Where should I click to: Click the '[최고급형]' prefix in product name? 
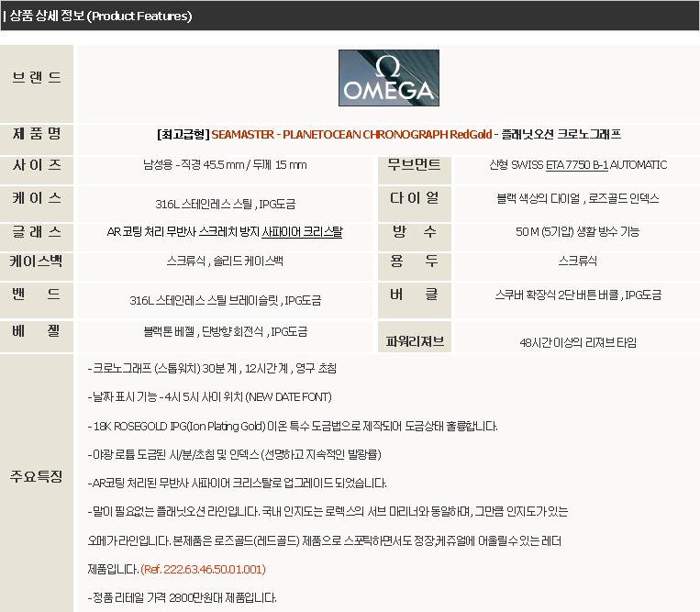coord(183,134)
